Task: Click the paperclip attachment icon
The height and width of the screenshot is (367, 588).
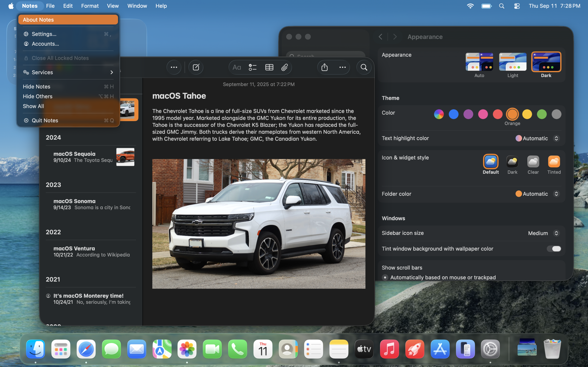Action: (284, 67)
